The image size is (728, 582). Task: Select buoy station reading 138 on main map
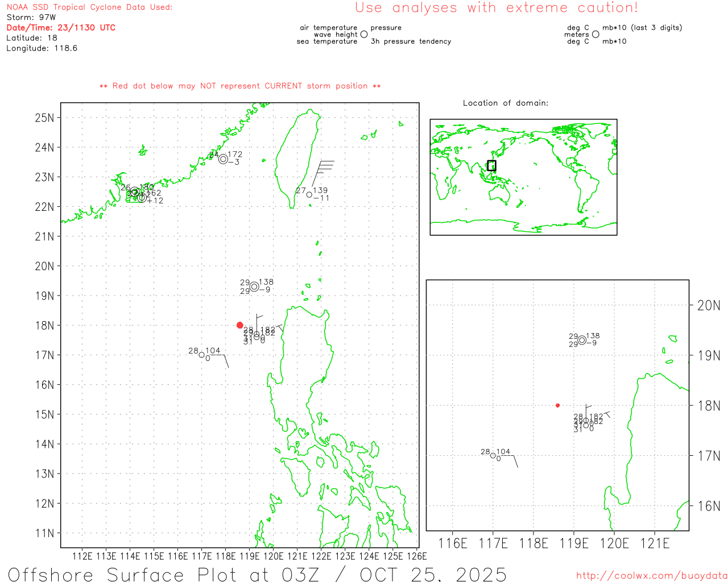click(x=254, y=287)
